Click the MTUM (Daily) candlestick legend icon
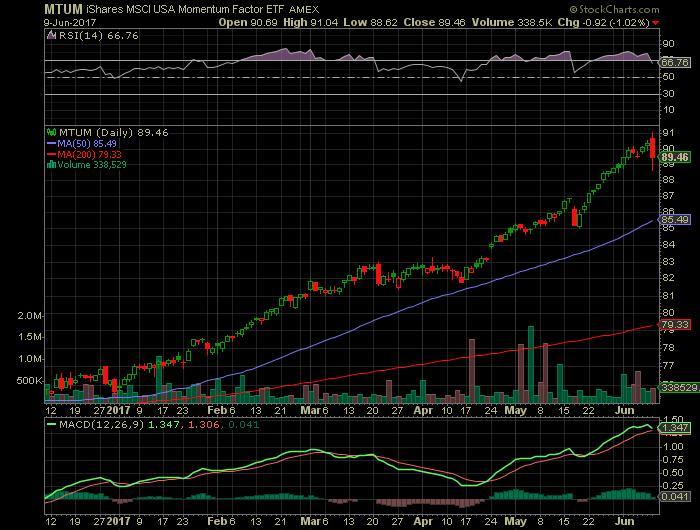The image size is (700, 530). click(51, 132)
